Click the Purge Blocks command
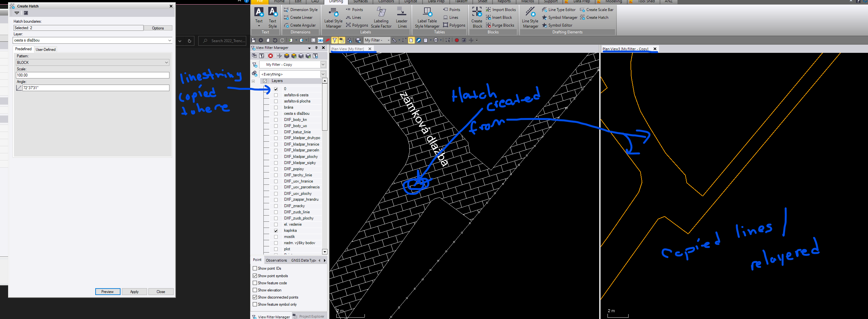Screen dimensions: 868x319 pos(500,25)
